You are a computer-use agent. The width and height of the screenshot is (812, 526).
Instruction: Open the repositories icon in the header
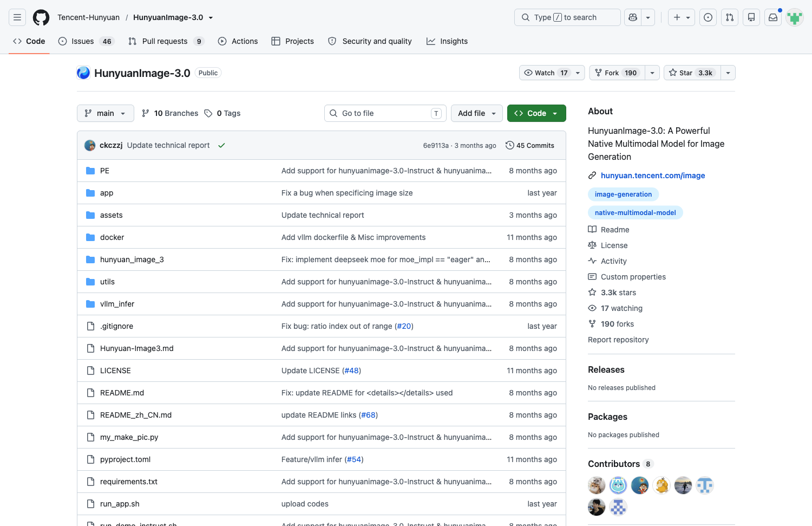(x=751, y=17)
